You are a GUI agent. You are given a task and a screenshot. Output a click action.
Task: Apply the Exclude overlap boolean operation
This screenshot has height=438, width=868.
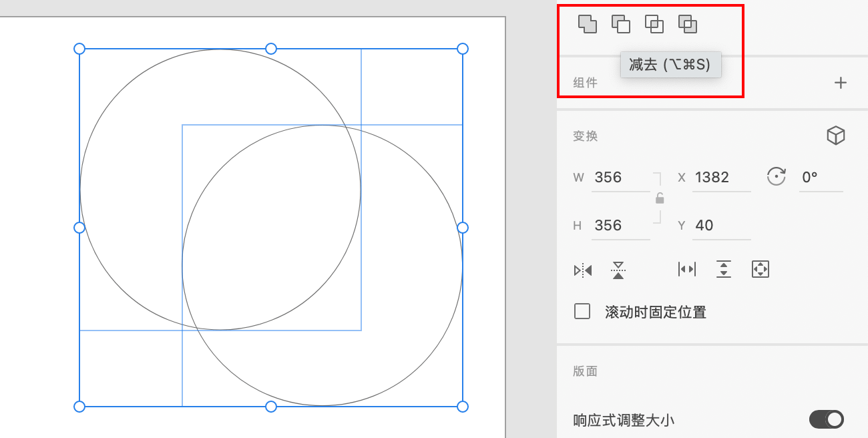[688, 23]
